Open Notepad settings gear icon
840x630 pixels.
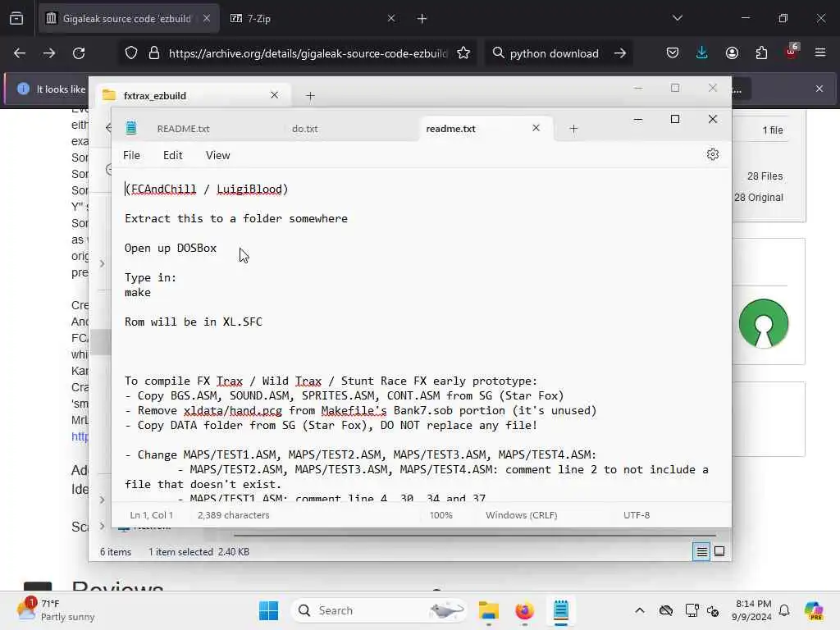(712, 155)
